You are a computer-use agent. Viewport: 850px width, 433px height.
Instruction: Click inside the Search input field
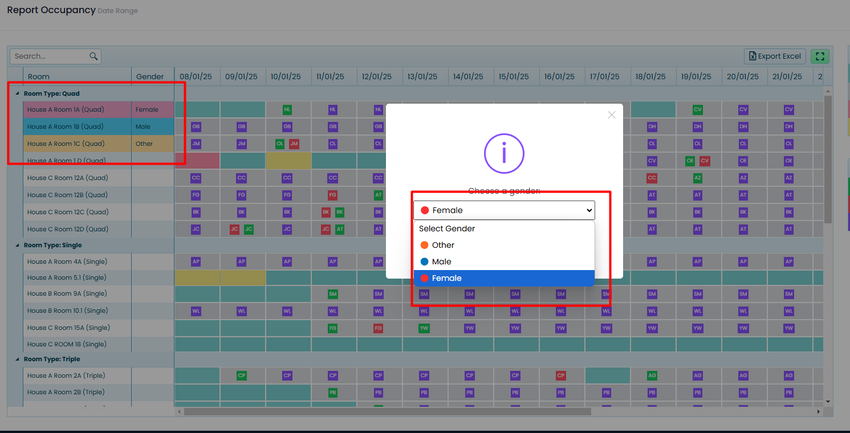[x=50, y=57]
